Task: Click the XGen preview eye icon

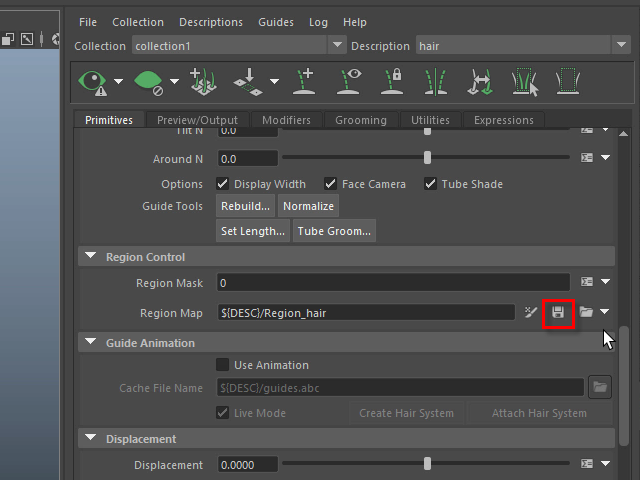Action: point(93,81)
